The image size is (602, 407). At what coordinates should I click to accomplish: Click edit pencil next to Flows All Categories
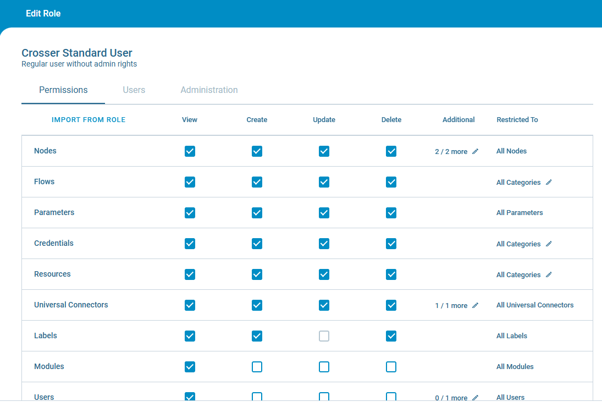click(549, 183)
